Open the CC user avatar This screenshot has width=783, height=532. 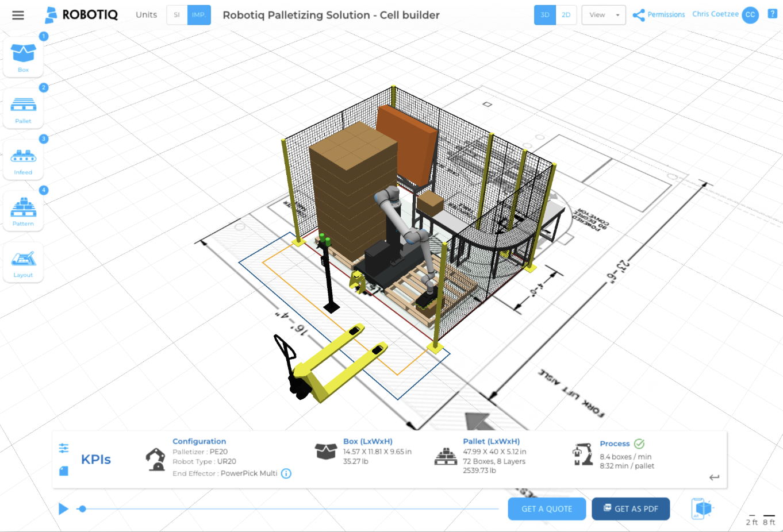click(750, 15)
